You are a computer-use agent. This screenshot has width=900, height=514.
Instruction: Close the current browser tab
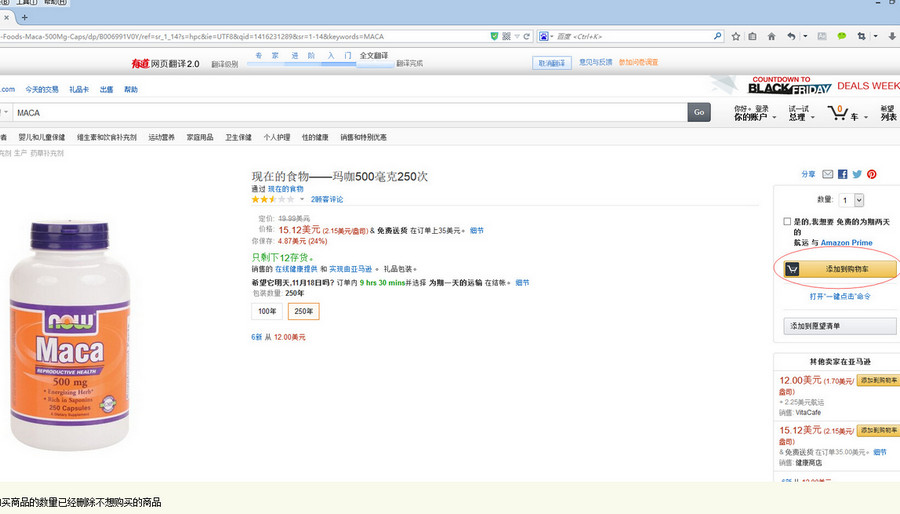pyautogui.click(x=6, y=18)
